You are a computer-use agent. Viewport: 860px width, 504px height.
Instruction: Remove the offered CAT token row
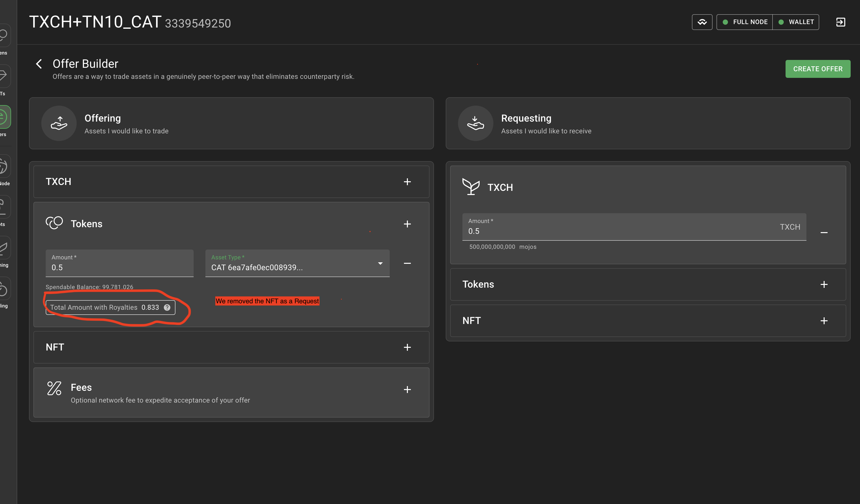(x=407, y=264)
